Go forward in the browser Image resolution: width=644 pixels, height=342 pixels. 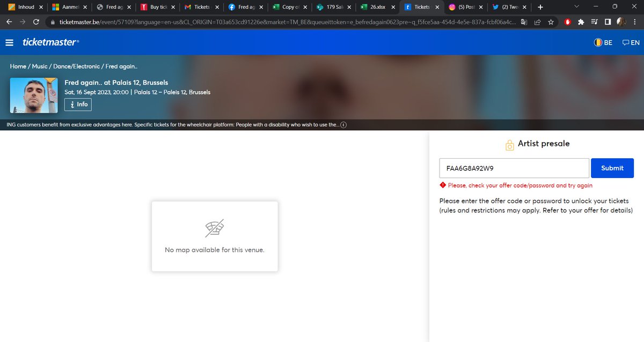click(23, 22)
